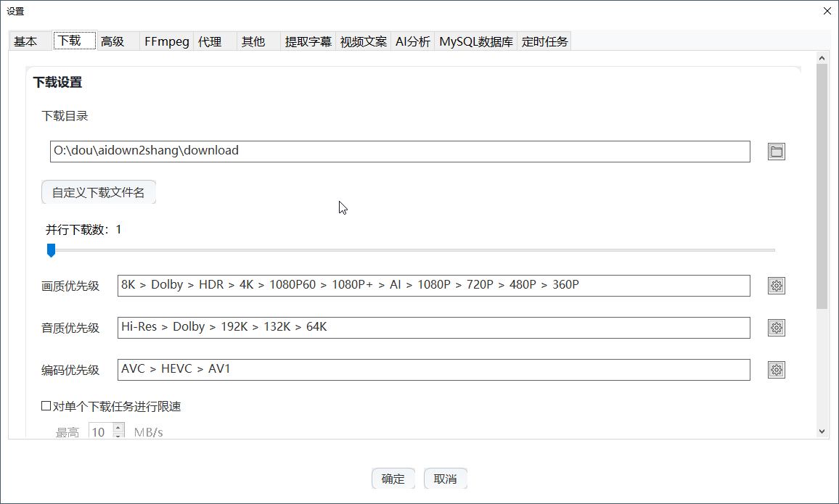Click the scrollbar down arrow
839x504 pixels.
[x=822, y=431]
